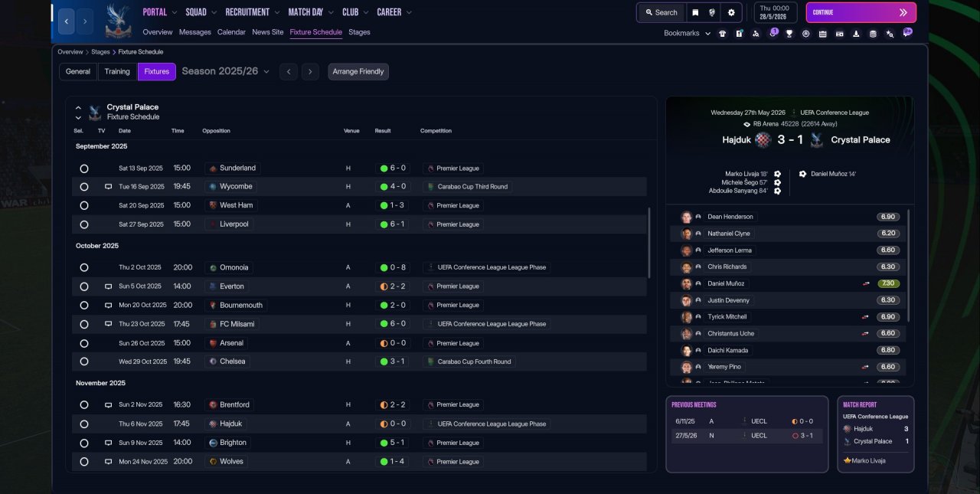Click the world globe icon beside Search
This screenshot has height=494, width=980.
(713, 12)
